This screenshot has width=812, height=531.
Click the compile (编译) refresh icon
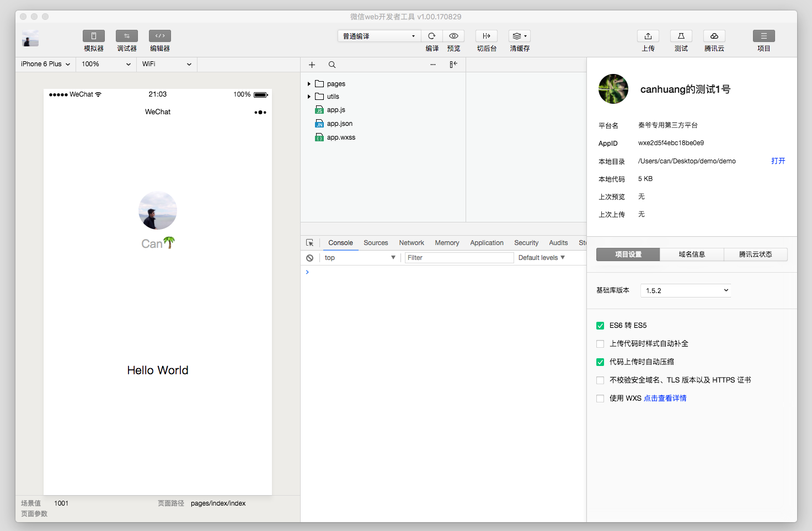pos(432,36)
